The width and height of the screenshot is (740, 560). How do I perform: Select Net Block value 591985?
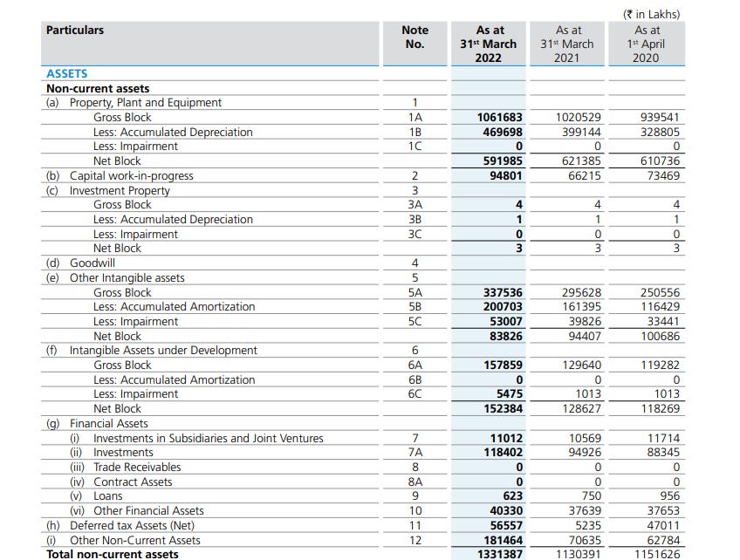(x=503, y=160)
